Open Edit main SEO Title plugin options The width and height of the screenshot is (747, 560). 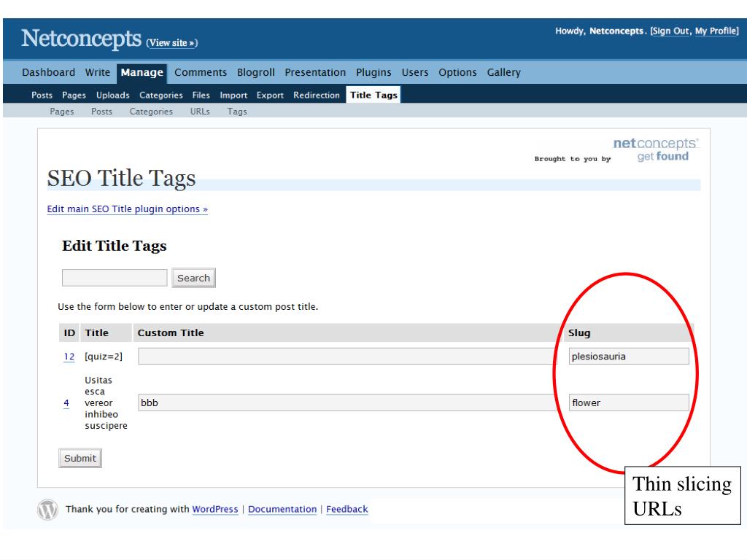[127, 209]
